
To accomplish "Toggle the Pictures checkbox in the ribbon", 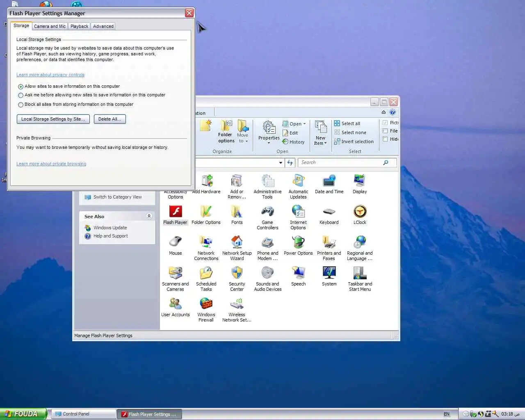I will point(385,123).
